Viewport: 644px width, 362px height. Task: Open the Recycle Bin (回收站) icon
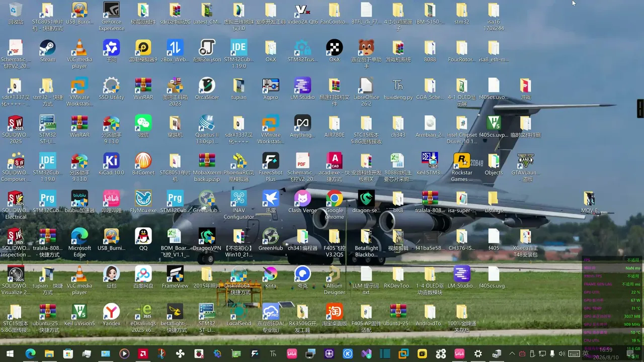16,14
